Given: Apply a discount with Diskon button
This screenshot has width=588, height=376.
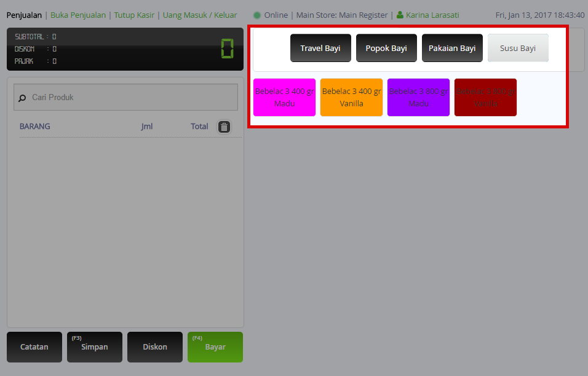Looking at the screenshot, I should click(x=155, y=347).
